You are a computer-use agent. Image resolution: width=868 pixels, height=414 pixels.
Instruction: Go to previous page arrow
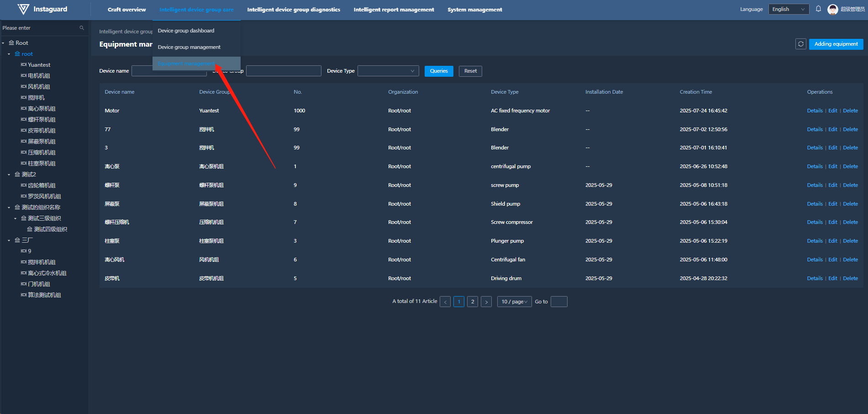pos(445,302)
